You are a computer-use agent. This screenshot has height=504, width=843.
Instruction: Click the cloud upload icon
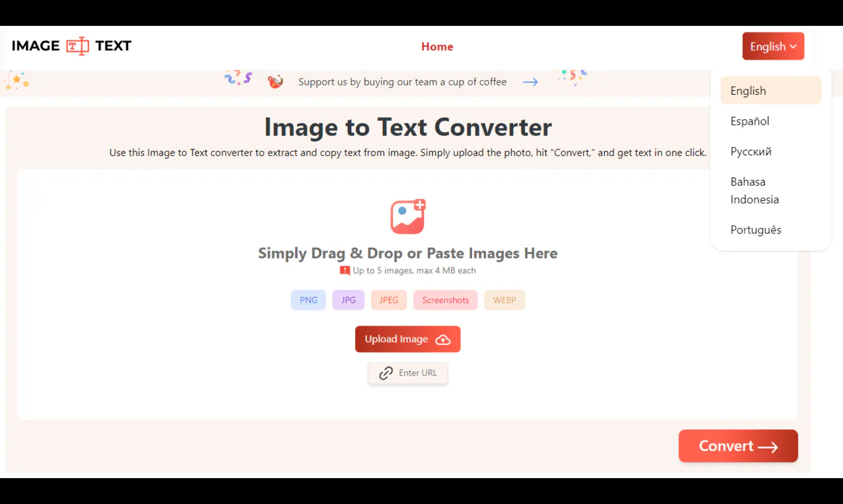pos(443,340)
